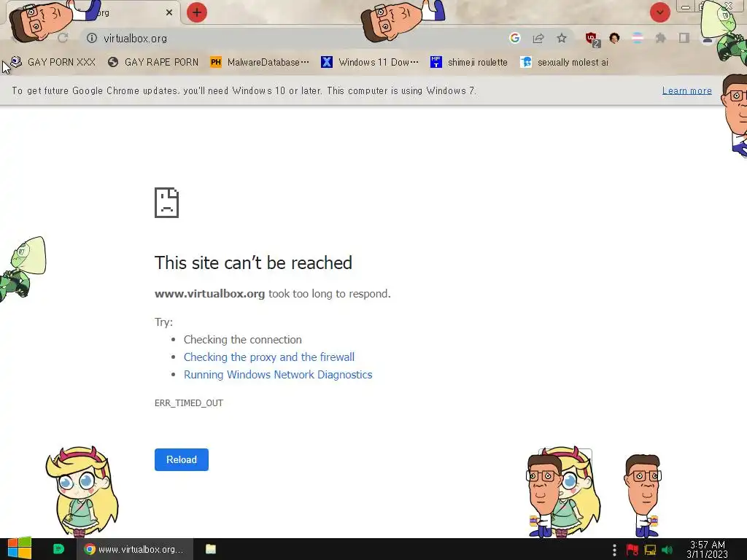Click the green gem mascot on left edge
The image size is (747, 560).
tap(23, 269)
